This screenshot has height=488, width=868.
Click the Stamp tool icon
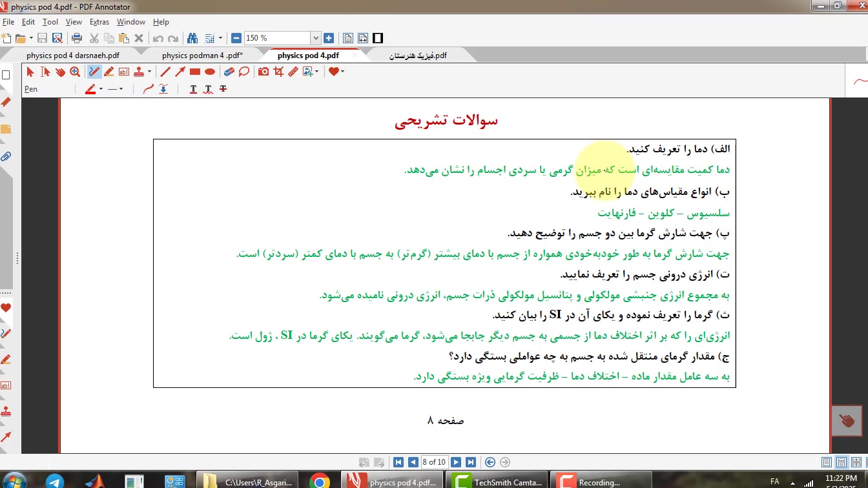(x=138, y=72)
